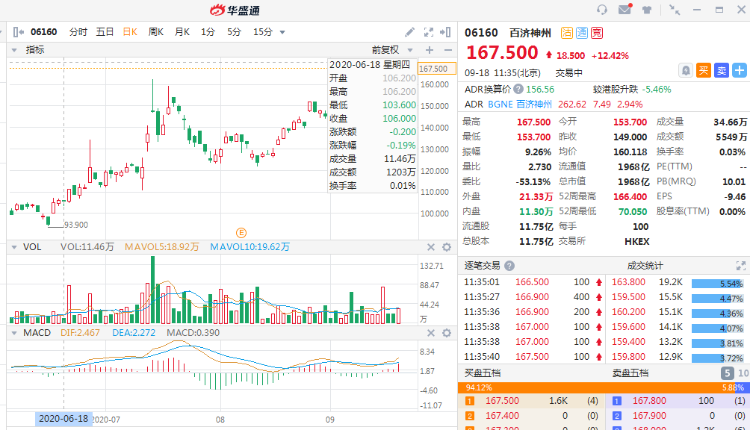Set a price alert with bell icon
The image size is (750, 430).
pos(685,71)
